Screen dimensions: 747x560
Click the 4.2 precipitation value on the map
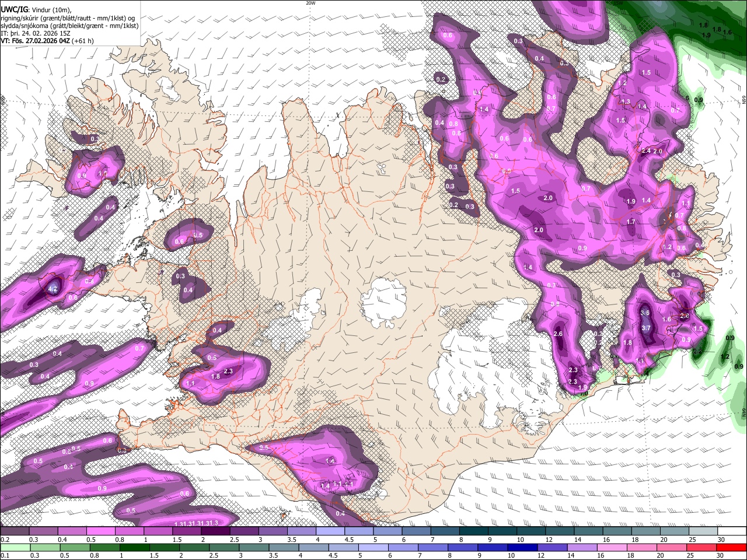point(53,289)
